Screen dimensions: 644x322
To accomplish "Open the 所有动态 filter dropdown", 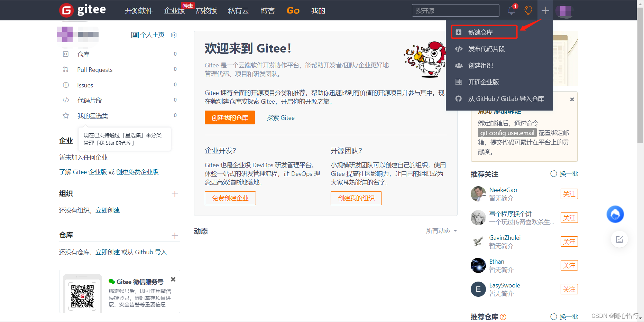I will pyautogui.click(x=441, y=231).
